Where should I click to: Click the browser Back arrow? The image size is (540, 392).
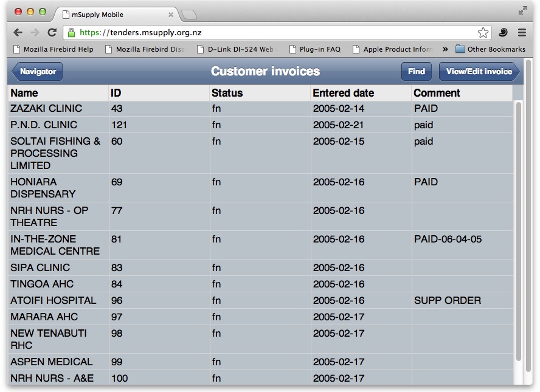point(18,33)
